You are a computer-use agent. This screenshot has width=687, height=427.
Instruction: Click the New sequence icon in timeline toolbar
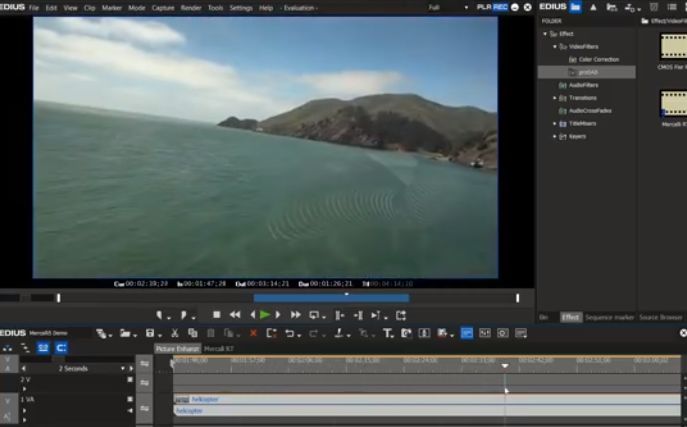pyautogui.click(x=101, y=333)
